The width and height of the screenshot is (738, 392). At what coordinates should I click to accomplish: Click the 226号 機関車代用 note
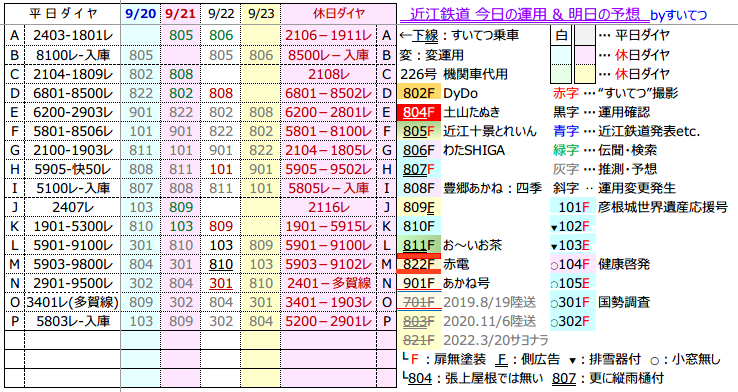click(x=454, y=74)
